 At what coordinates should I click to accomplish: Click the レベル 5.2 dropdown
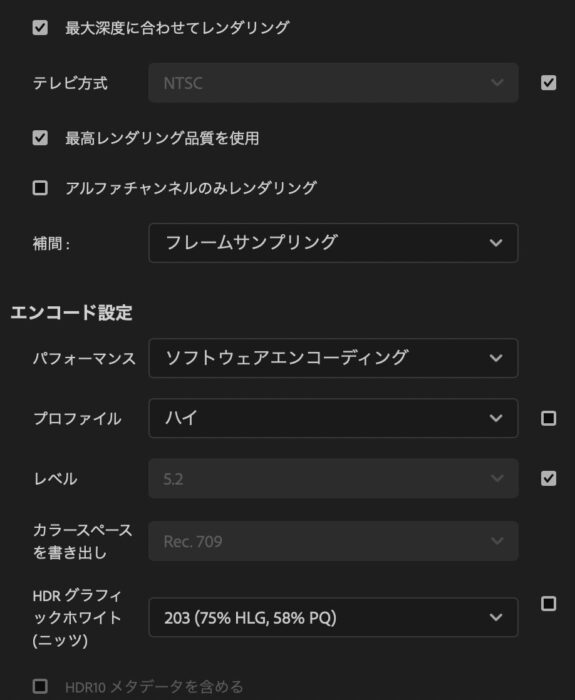333,479
